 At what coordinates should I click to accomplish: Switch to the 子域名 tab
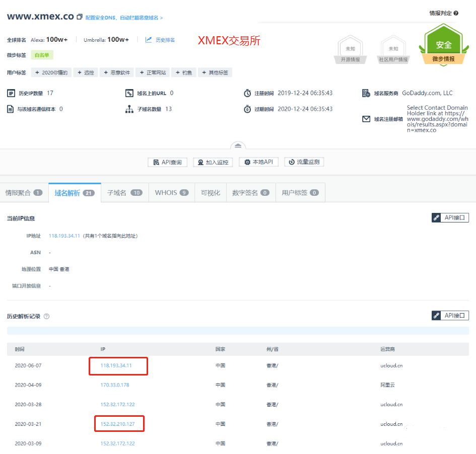124,193
